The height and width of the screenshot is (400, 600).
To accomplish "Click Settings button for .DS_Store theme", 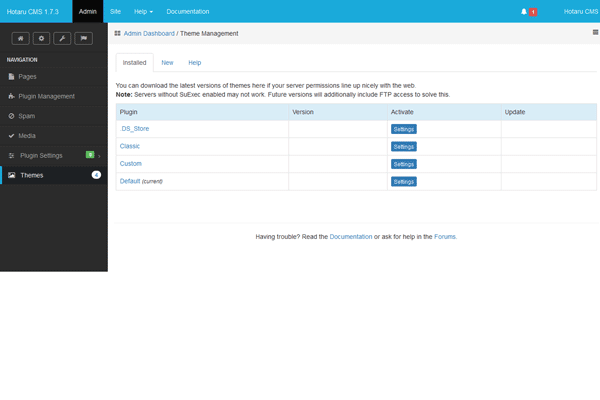I will point(404,129).
